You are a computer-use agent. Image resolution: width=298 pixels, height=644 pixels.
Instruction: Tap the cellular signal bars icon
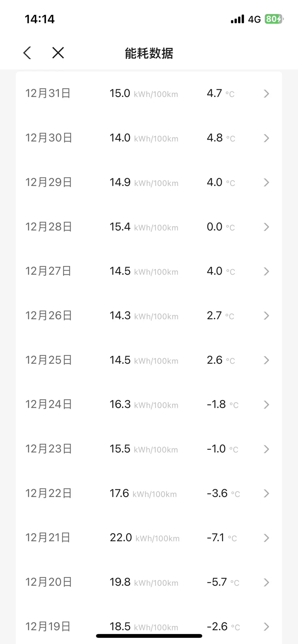[x=237, y=19]
